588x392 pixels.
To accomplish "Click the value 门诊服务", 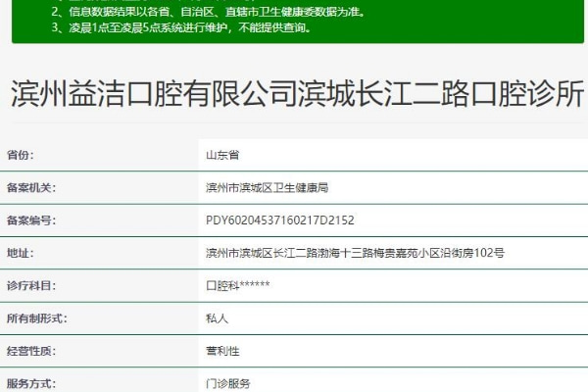I will click(x=228, y=384).
